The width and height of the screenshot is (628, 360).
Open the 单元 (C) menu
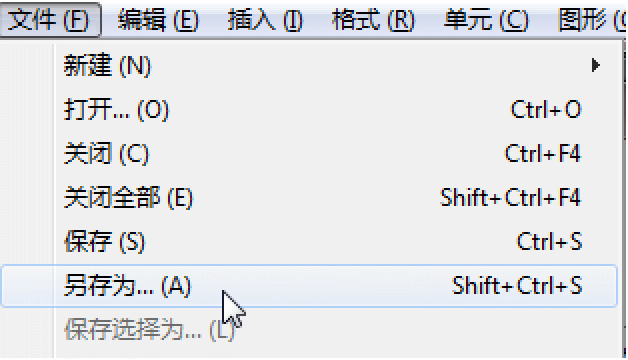[486, 20]
